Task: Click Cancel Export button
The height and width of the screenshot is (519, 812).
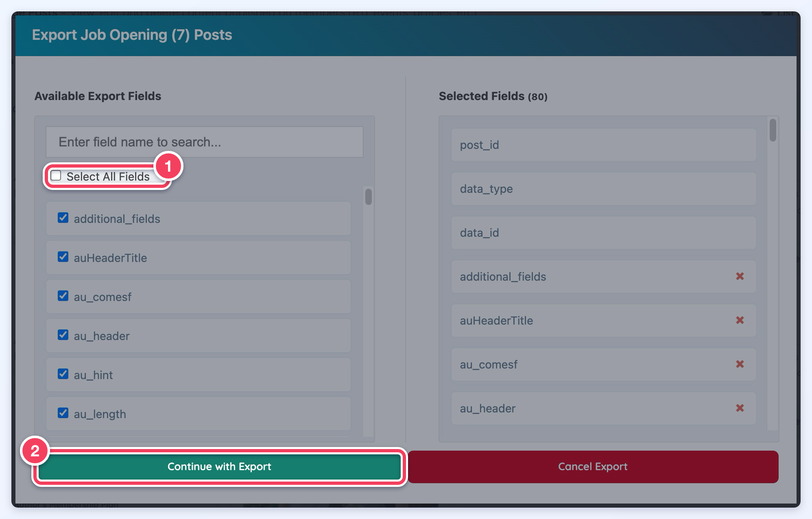Action: coord(593,467)
